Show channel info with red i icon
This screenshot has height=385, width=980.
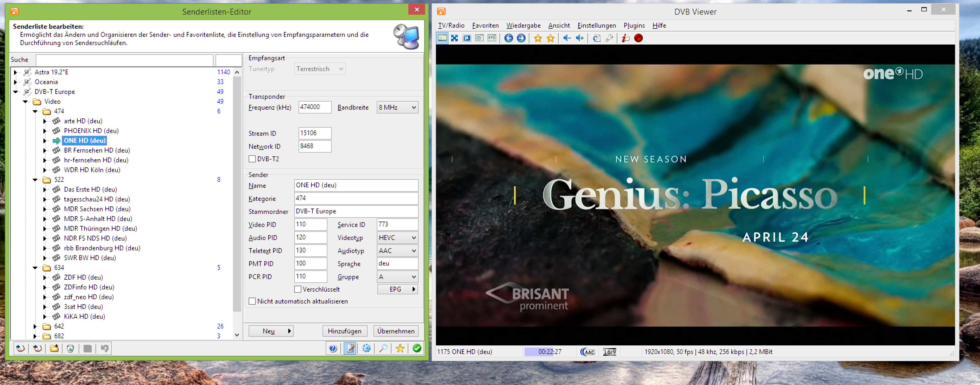click(626, 38)
